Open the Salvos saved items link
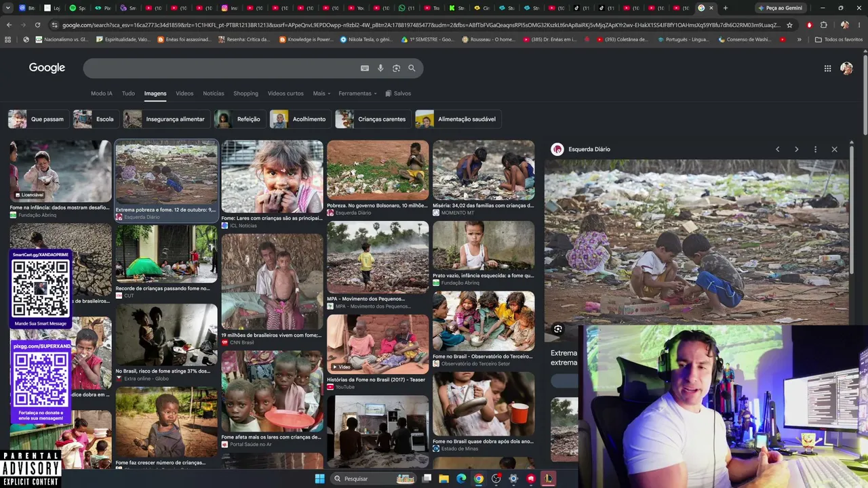 (398, 94)
